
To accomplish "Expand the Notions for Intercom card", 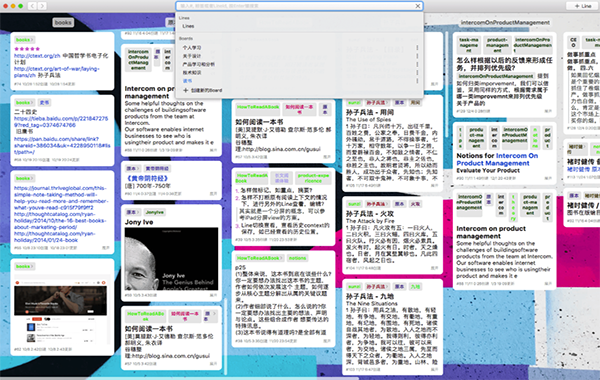I will point(548,178).
